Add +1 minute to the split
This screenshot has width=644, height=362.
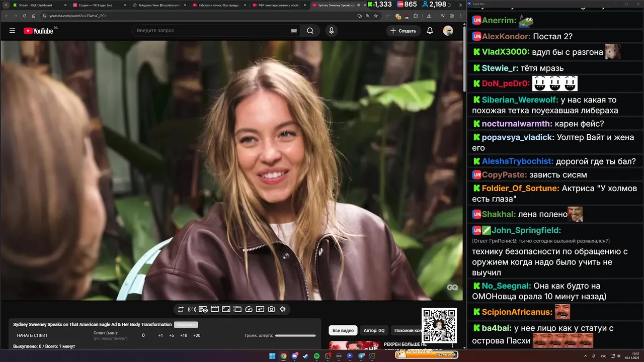160,335
